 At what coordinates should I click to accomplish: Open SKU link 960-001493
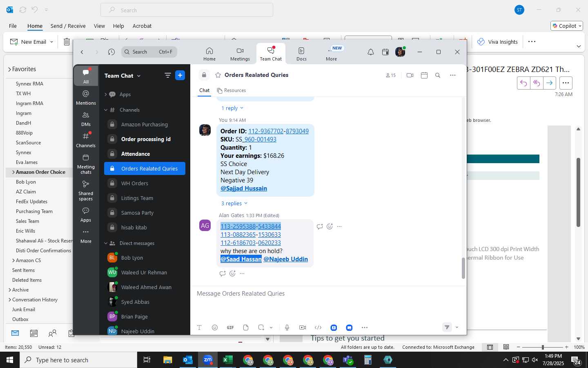pos(260,139)
